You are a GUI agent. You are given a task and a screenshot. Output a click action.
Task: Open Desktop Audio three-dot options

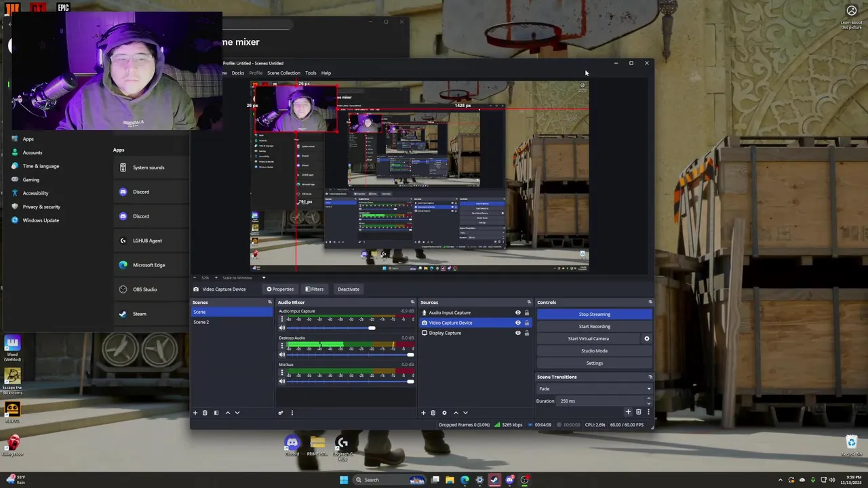coord(282,346)
